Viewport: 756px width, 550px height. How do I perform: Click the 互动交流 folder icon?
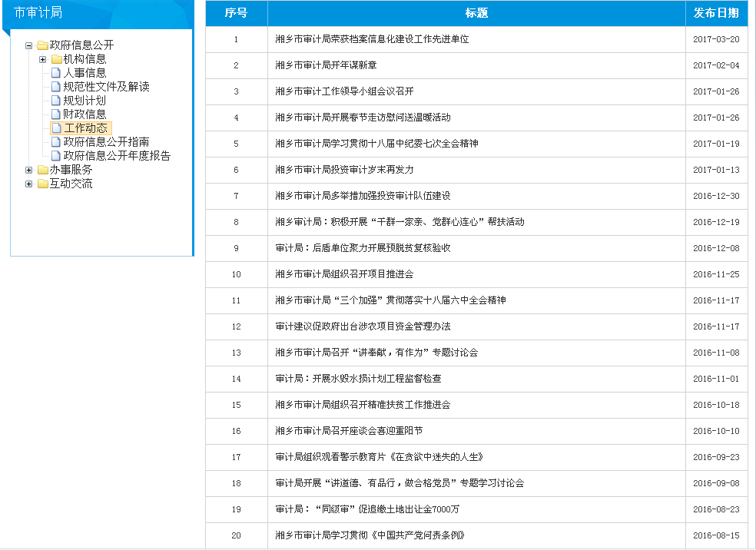(x=42, y=184)
